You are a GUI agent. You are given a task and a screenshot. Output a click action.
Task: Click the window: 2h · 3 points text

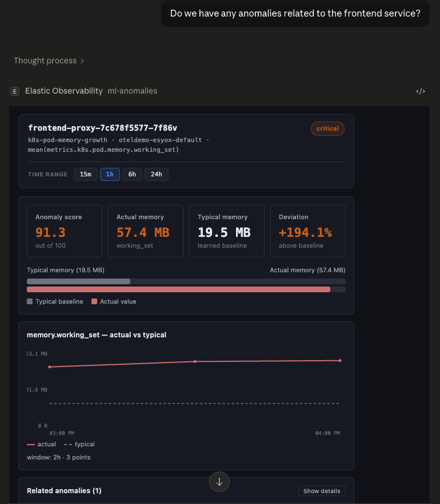click(x=59, y=457)
